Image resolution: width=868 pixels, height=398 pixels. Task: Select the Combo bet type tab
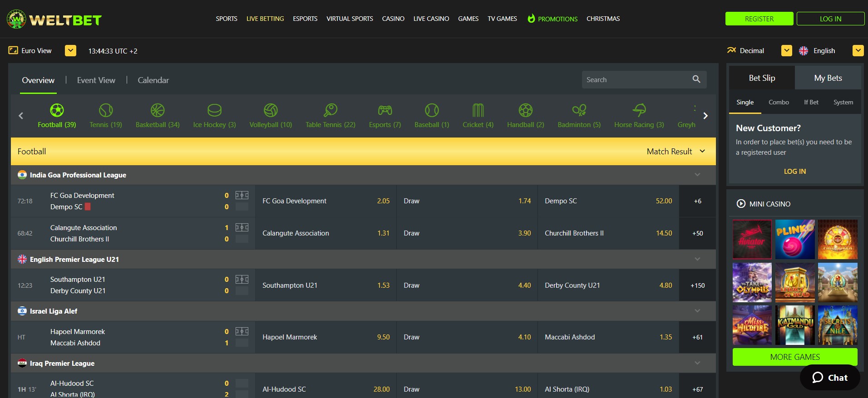click(779, 102)
